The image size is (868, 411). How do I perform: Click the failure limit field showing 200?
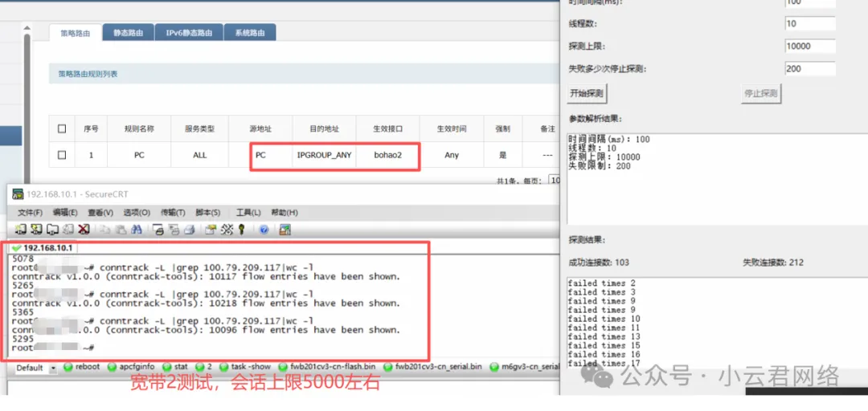coord(809,69)
